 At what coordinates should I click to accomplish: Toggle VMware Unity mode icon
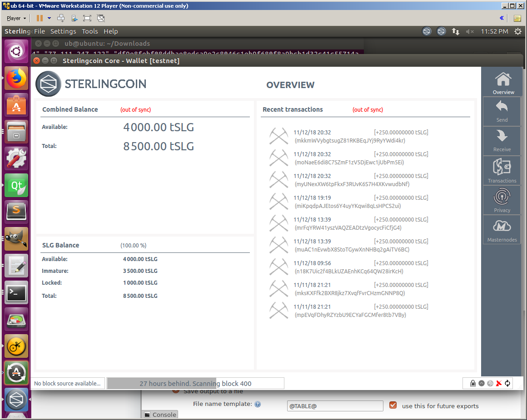101,18
